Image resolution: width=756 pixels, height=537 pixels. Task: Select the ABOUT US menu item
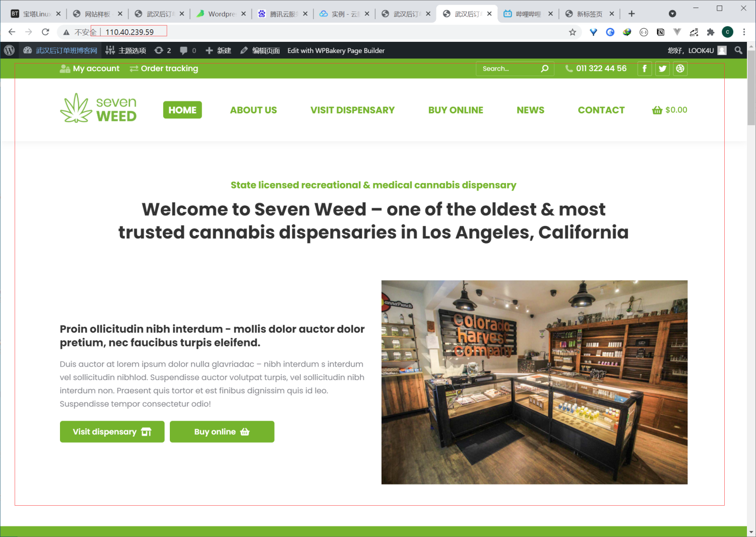254,110
